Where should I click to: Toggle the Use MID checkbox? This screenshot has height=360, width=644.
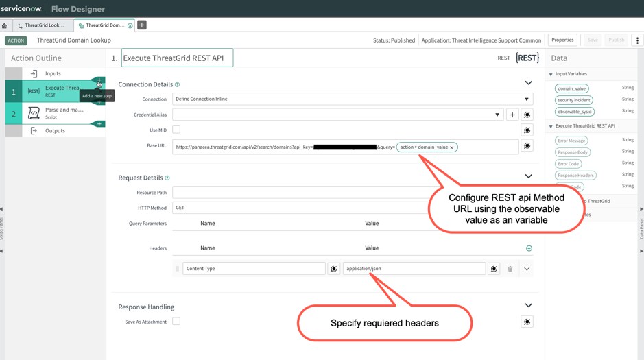coord(176,130)
